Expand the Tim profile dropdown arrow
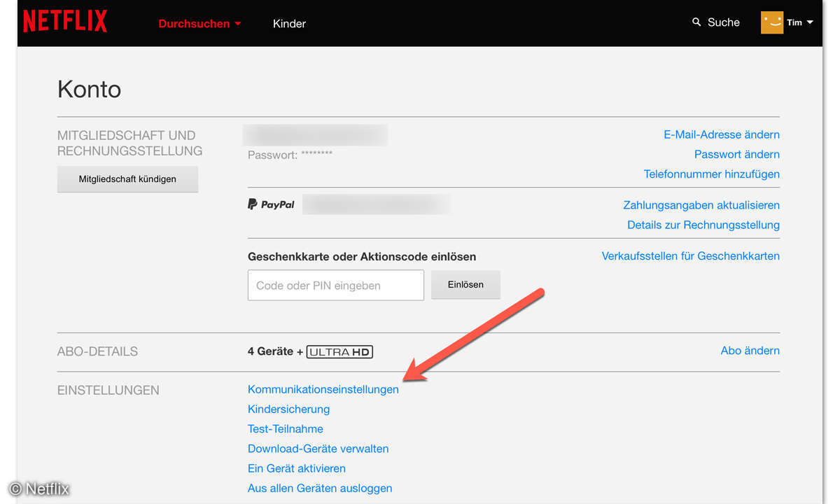The width and height of the screenshot is (840, 504). point(810,22)
